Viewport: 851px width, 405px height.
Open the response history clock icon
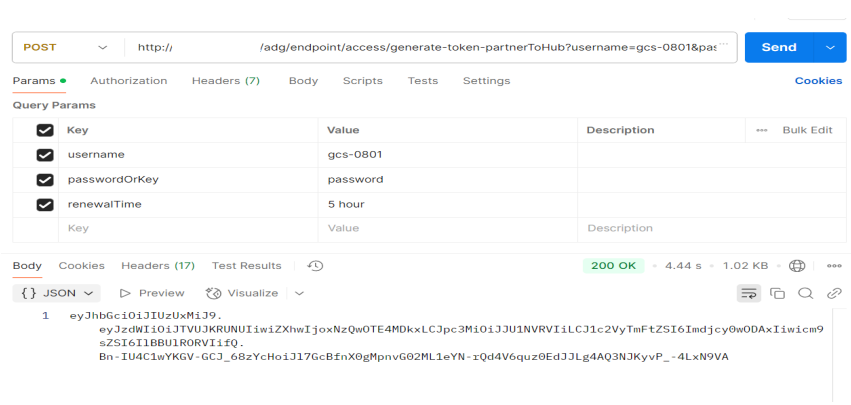(315, 266)
